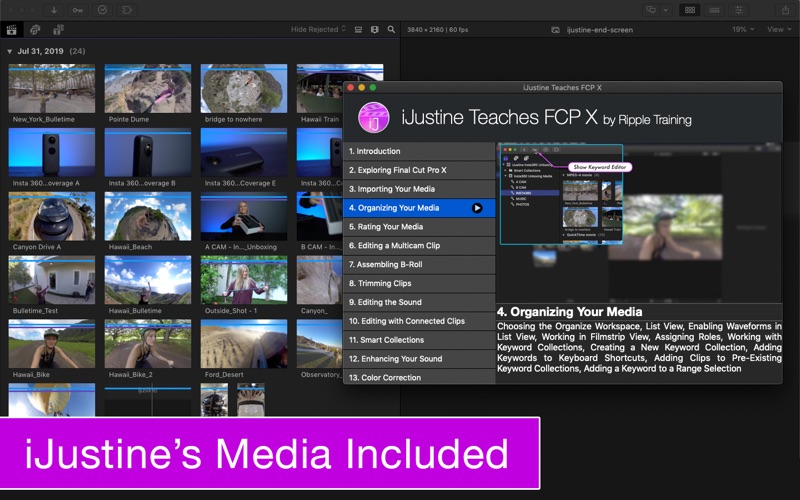Open lesson 5. Rating Your Media
Viewport: 800px width, 500px height.
(419, 227)
